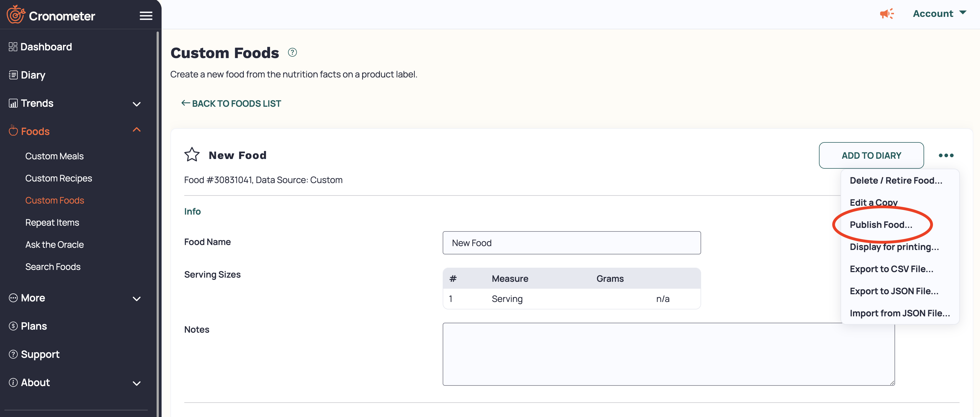Expand the About section chevron

pyautogui.click(x=137, y=383)
